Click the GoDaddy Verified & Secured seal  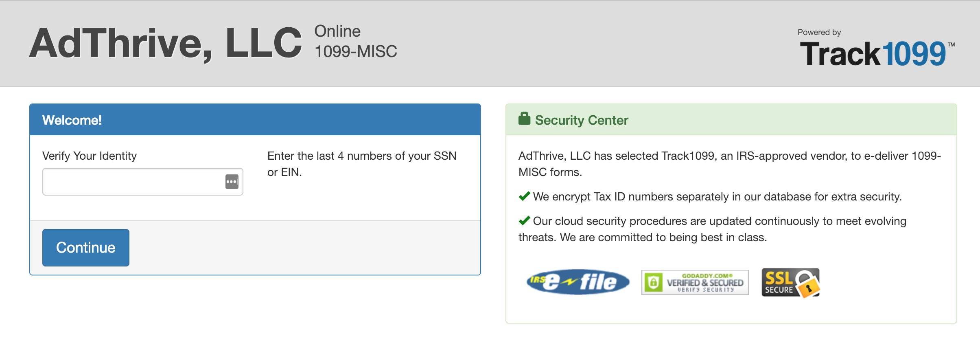[x=694, y=282]
